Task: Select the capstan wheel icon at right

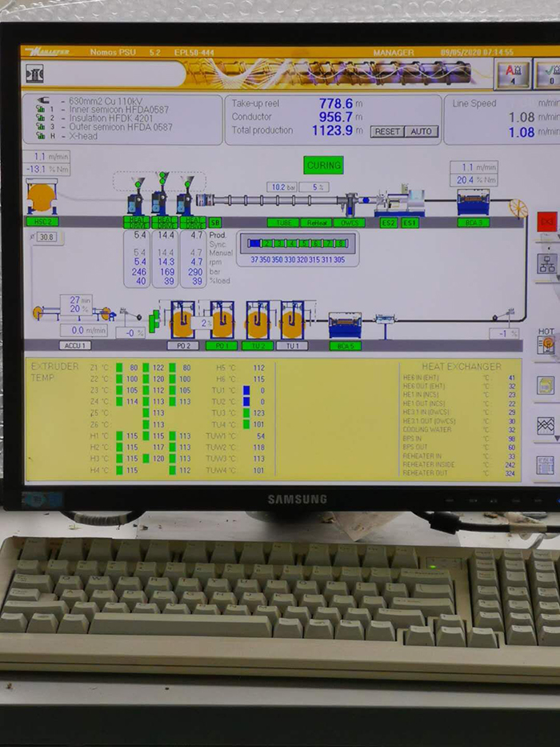Action: click(x=518, y=208)
